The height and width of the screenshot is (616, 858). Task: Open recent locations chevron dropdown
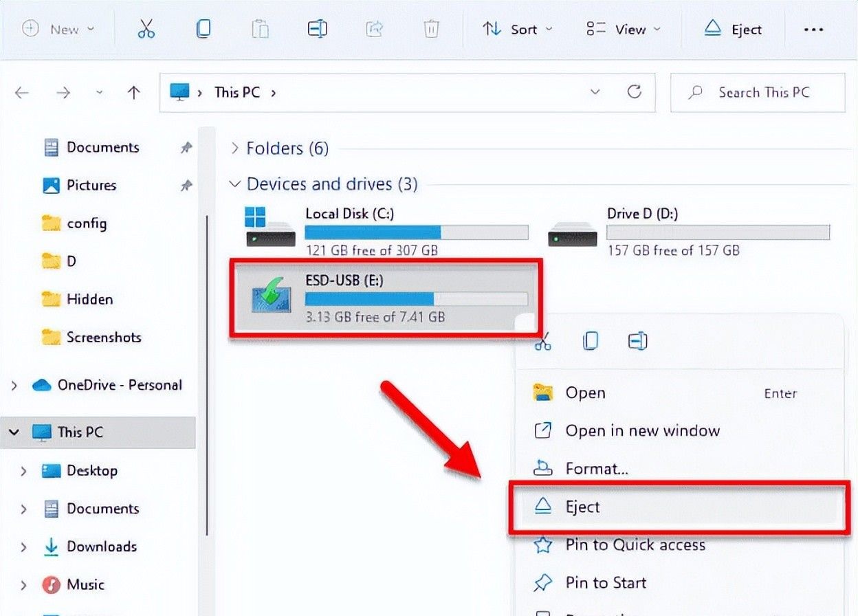click(100, 92)
